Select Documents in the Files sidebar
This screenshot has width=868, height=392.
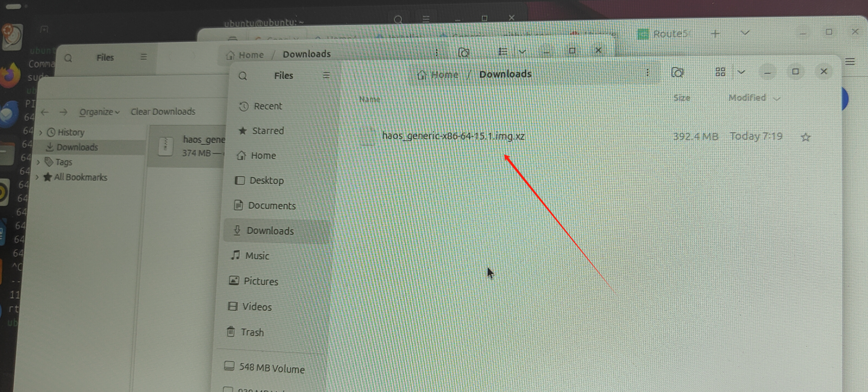(272, 205)
